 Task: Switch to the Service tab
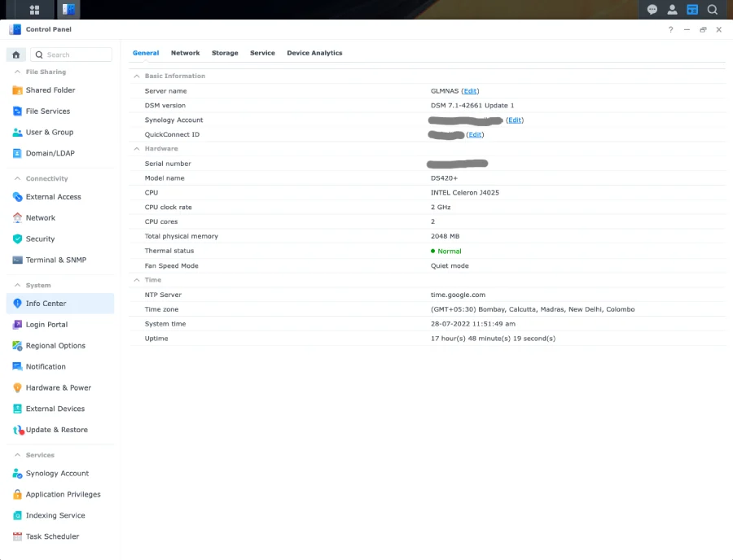point(262,53)
